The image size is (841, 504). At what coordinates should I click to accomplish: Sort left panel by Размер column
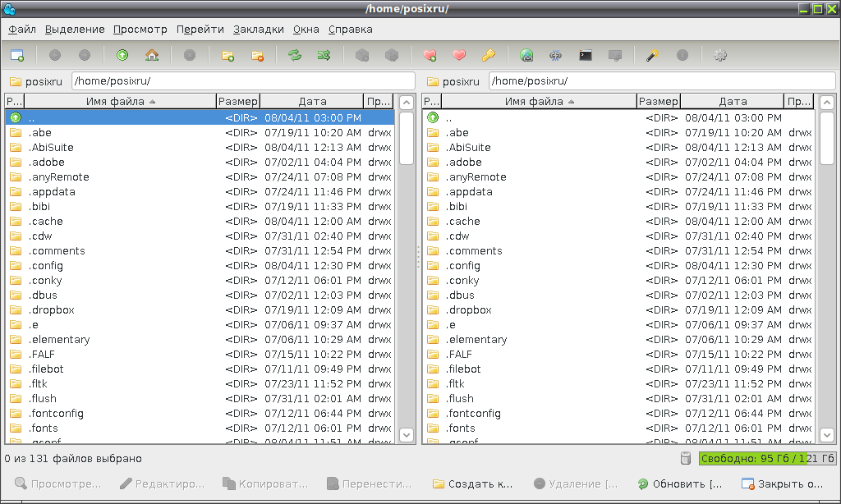tap(237, 101)
